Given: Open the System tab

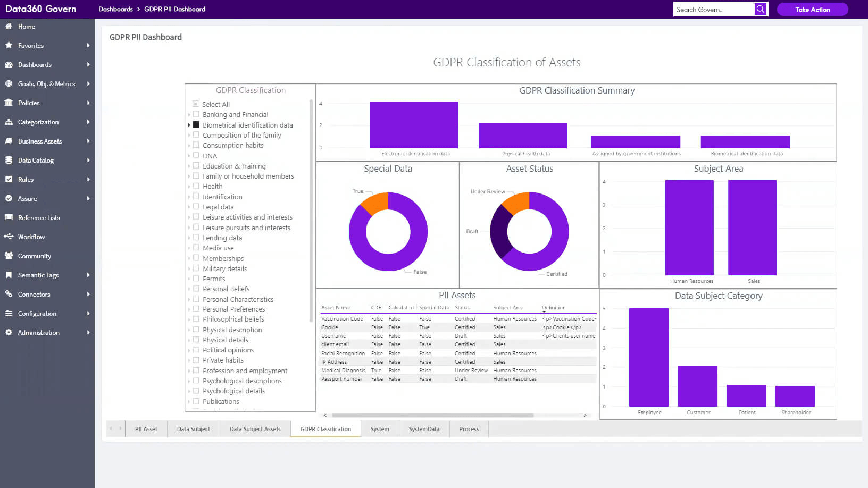Looking at the screenshot, I should [380, 428].
